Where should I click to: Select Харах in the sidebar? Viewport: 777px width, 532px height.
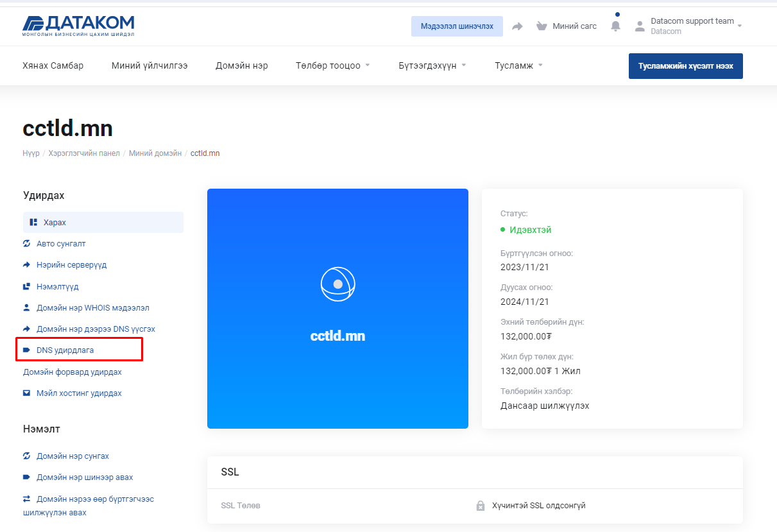103,222
